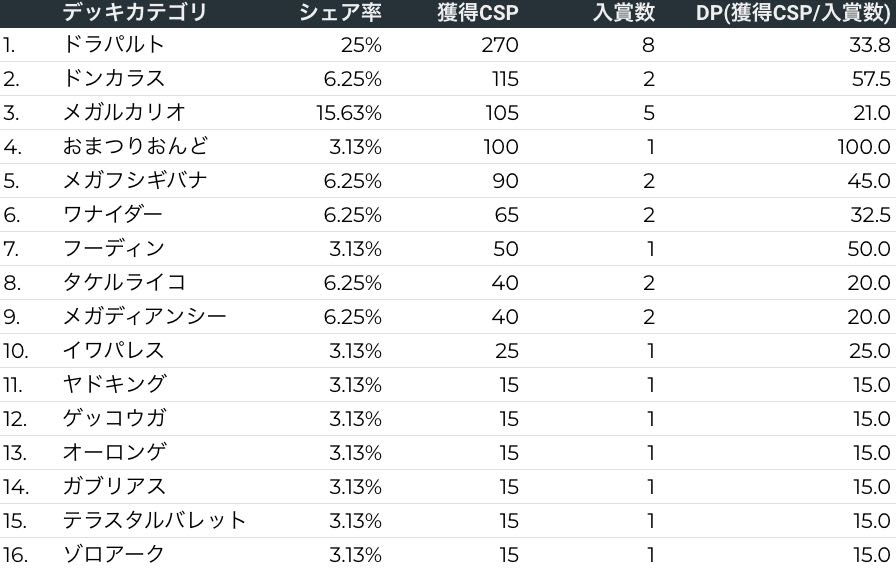The image size is (896, 568).
Task: Click the 270 CSP value for ドラパルト
Action: tap(501, 44)
